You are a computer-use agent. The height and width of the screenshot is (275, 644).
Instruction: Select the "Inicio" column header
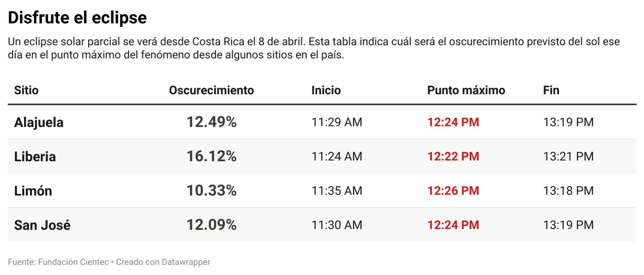click(x=326, y=90)
